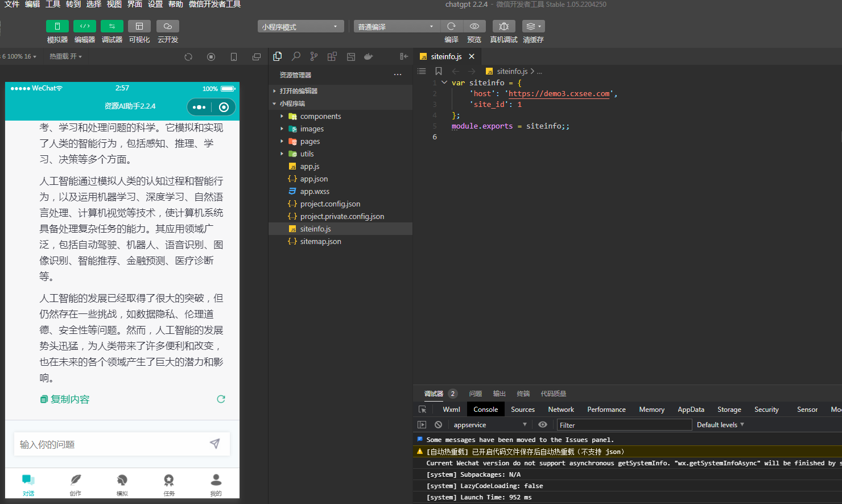Click the editor bookmark icon

click(x=439, y=71)
